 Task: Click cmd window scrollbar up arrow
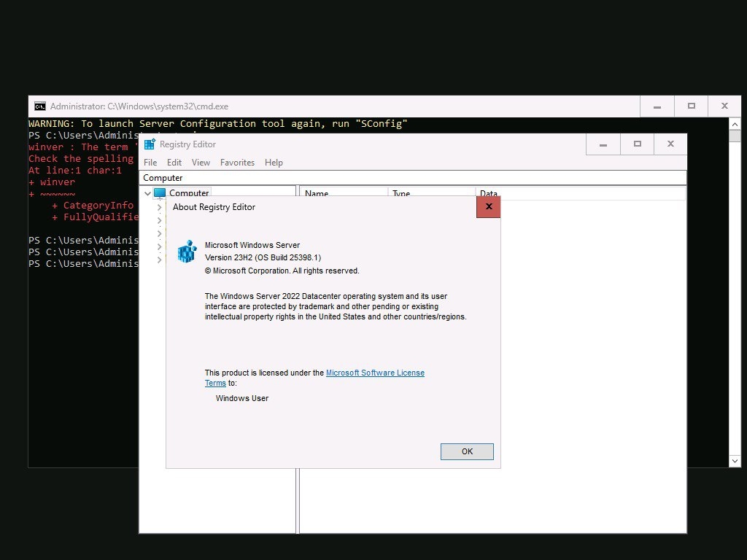tap(735, 124)
